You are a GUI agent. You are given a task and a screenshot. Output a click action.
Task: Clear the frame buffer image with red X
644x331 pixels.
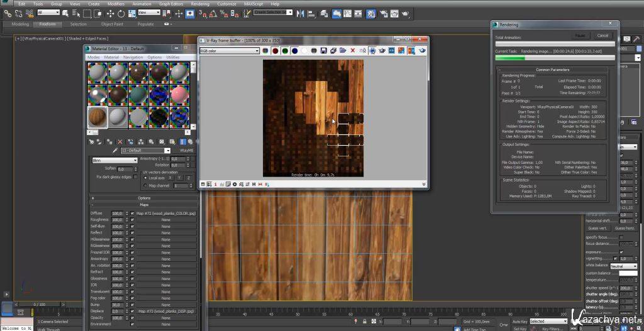pyautogui.click(x=352, y=51)
